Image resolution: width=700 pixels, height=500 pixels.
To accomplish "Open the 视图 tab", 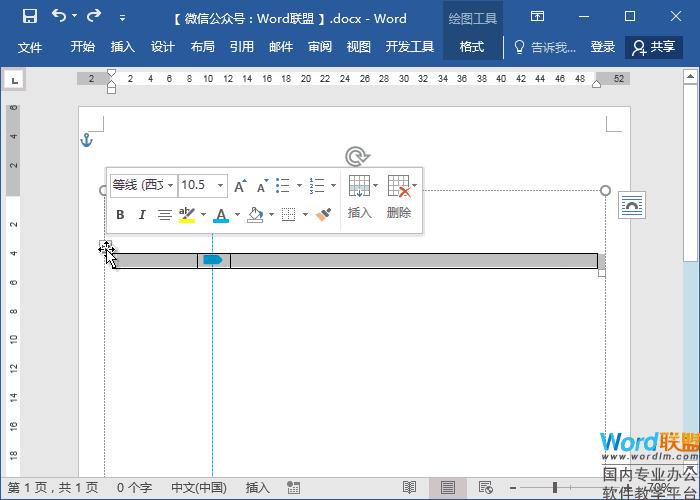I will coord(358,47).
